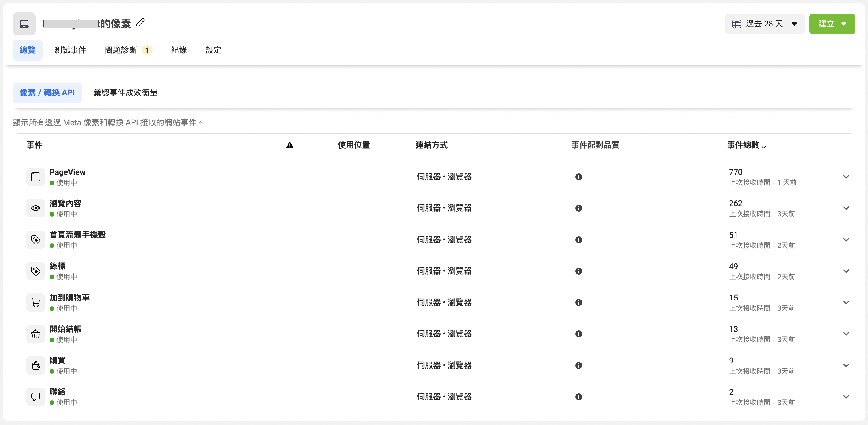Click the PageView browser window icon
The width and height of the screenshot is (868, 425).
[x=36, y=177]
